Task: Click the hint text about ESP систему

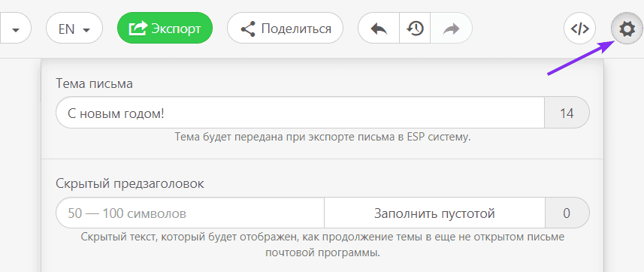Action: coord(322,137)
